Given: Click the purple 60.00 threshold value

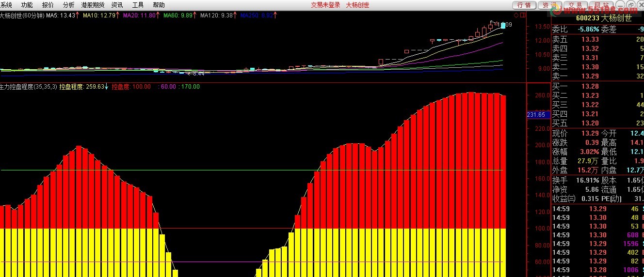Looking at the screenshot, I should click(x=167, y=87).
